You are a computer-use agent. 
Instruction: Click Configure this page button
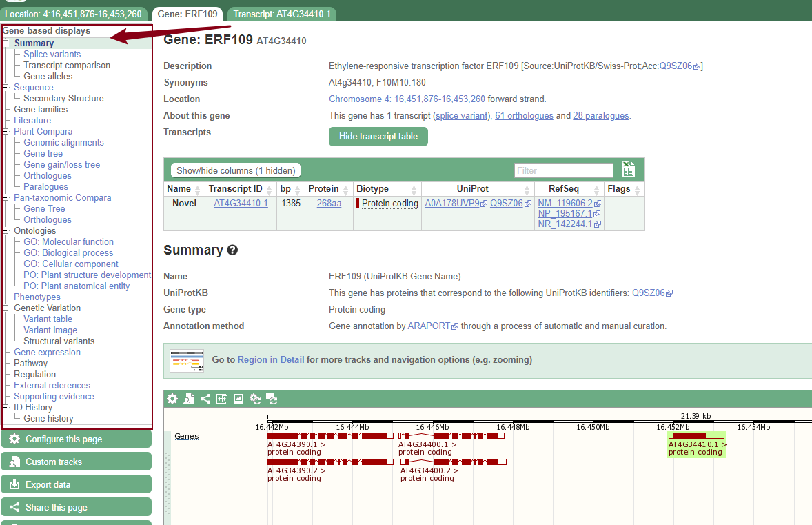tap(76, 439)
